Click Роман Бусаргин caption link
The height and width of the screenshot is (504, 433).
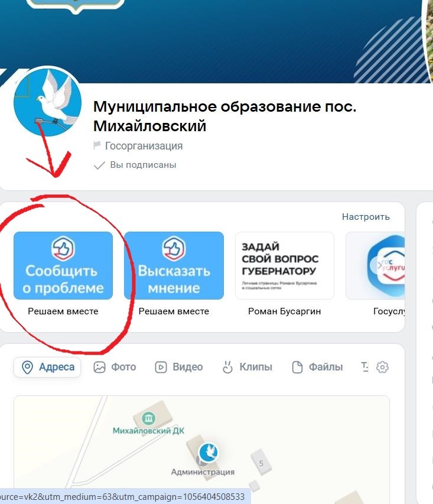(285, 311)
